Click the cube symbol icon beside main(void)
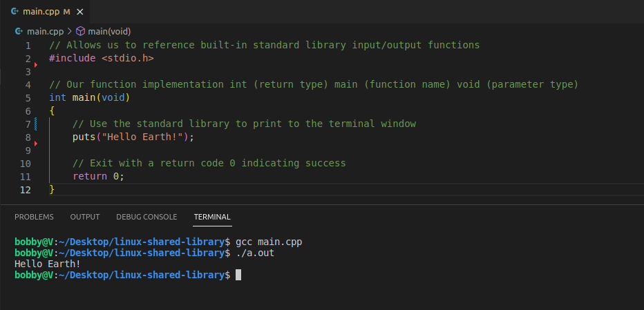The width and height of the screenshot is (644, 310). point(80,31)
